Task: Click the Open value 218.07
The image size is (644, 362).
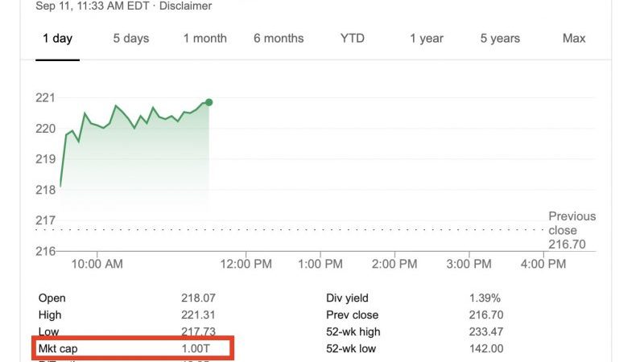Action: [198, 298]
